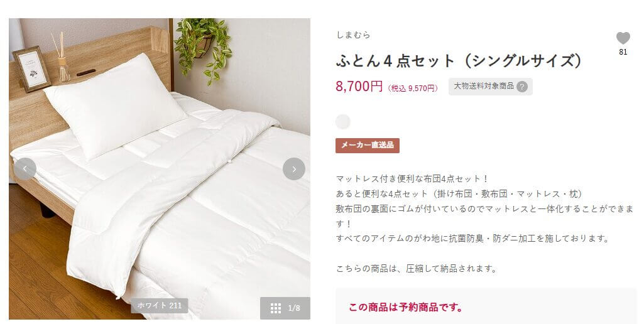
Task: Click the 抗菌防臭・防ダニ加工 description line
Action: (472, 239)
